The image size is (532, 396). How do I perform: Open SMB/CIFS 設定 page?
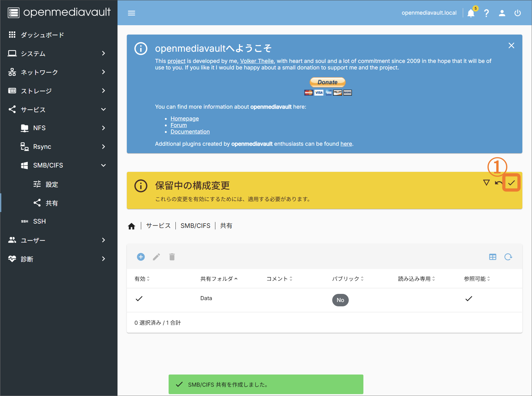coord(59,184)
